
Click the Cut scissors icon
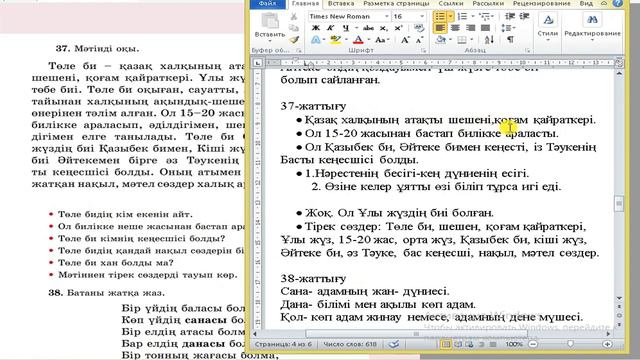click(294, 16)
